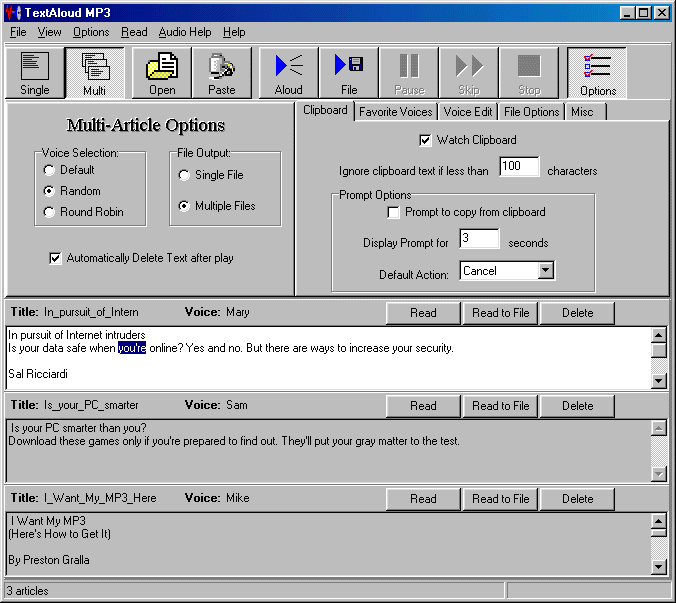The image size is (676, 603).
Task: Click the Pause toolbar icon
Action: tap(409, 73)
